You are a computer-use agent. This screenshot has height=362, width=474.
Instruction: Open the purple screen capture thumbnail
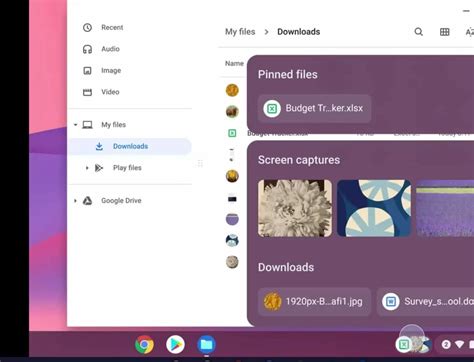[445, 208]
